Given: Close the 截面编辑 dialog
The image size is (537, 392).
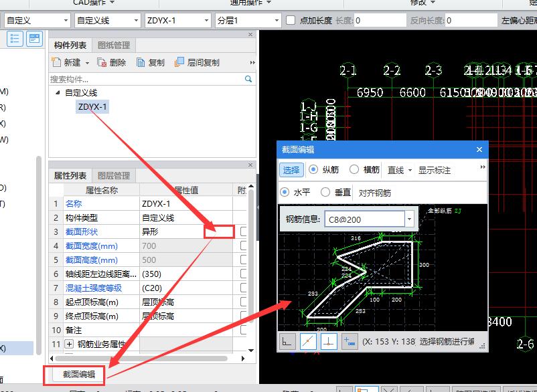Looking at the screenshot, I should point(479,149).
